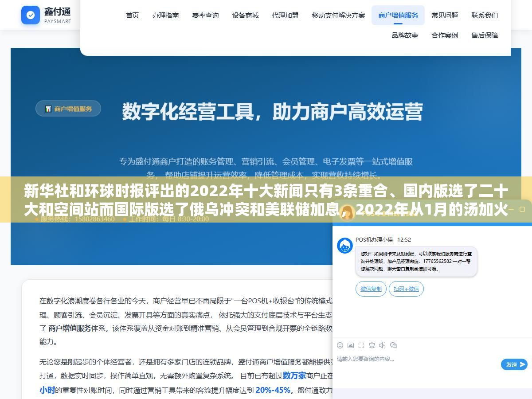This screenshot has width=532, height=399.
Task: Send the chat message with 发送
Action: (514, 364)
